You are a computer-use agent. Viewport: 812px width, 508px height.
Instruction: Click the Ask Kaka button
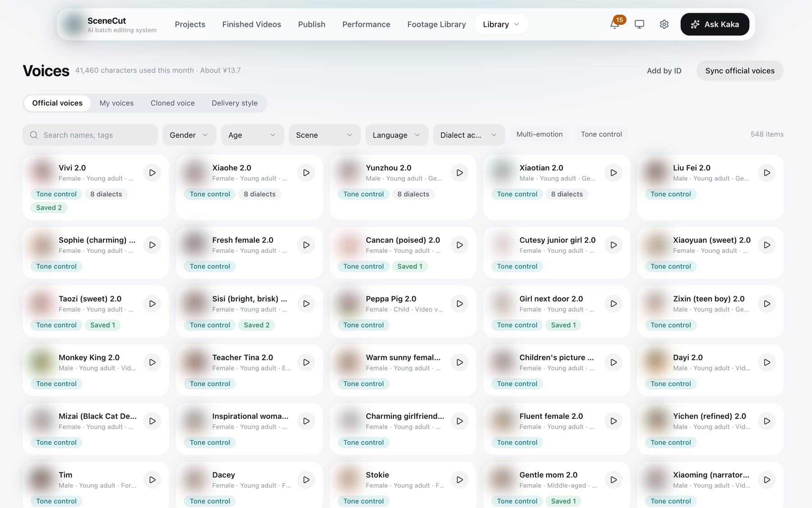coord(715,24)
